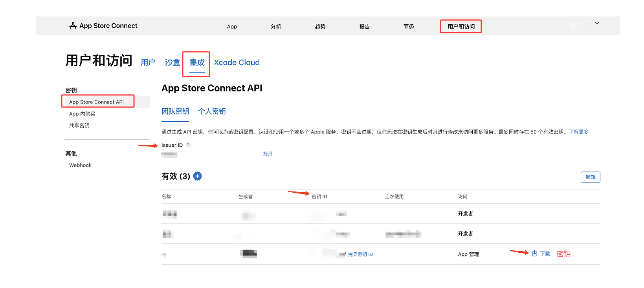Click the 拷贝密钥 ID link
Image resolution: width=644 pixels, height=288 pixels.
tap(360, 254)
